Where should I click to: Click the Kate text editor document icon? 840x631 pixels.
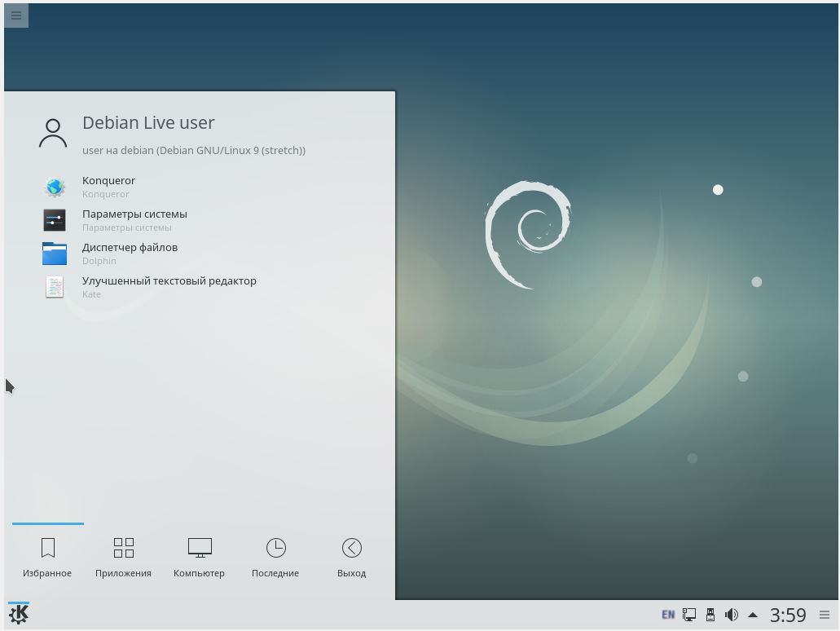pos(55,287)
